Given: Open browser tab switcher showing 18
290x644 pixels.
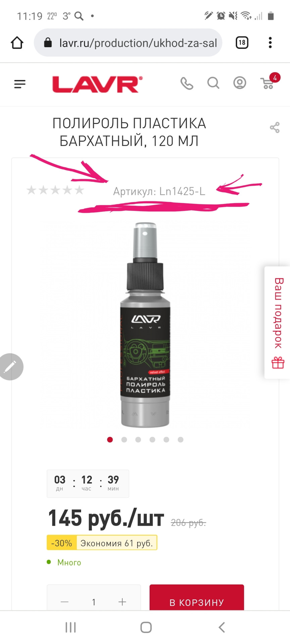Looking at the screenshot, I should point(242,43).
